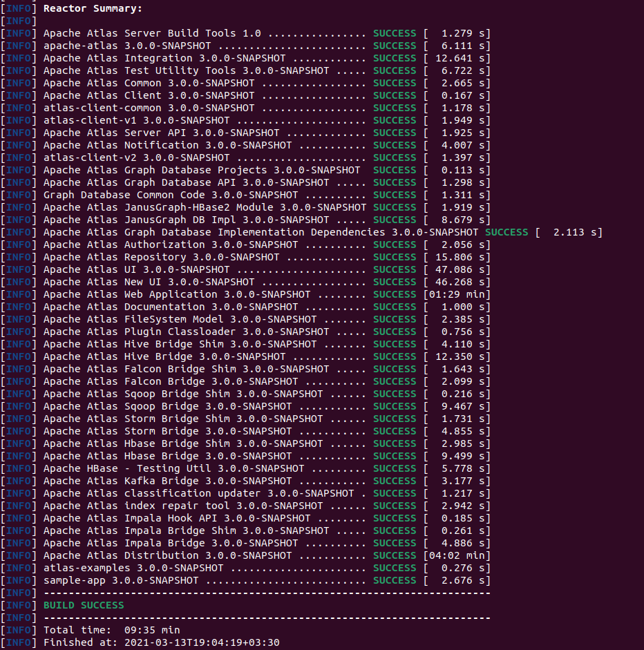Select the '9.467 s' Sqoop Bridge time

[x=463, y=406]
